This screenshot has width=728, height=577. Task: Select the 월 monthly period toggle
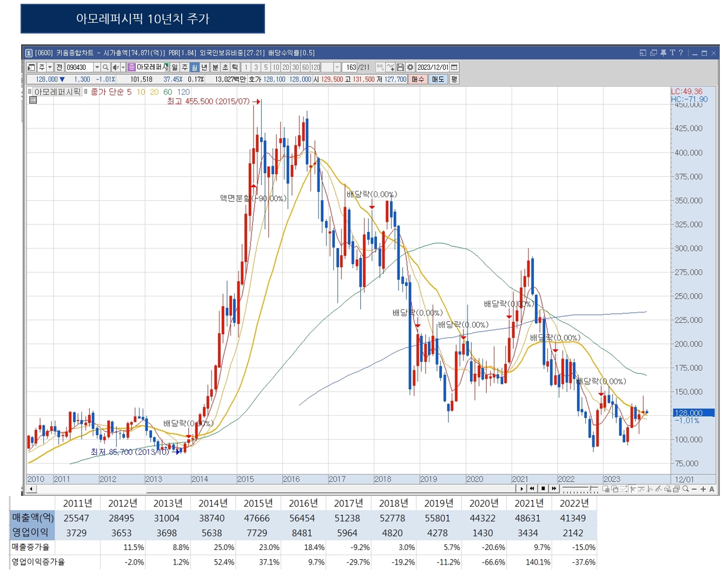pos(195,67)
